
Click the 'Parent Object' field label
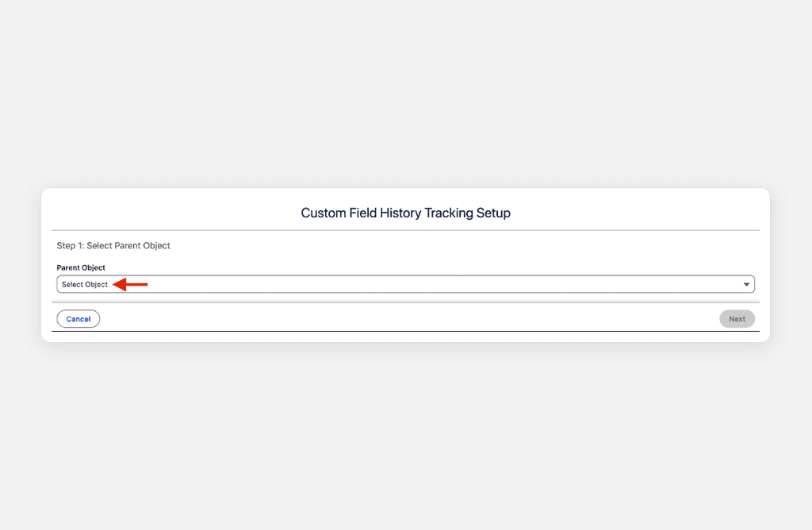tap(81, 267)
